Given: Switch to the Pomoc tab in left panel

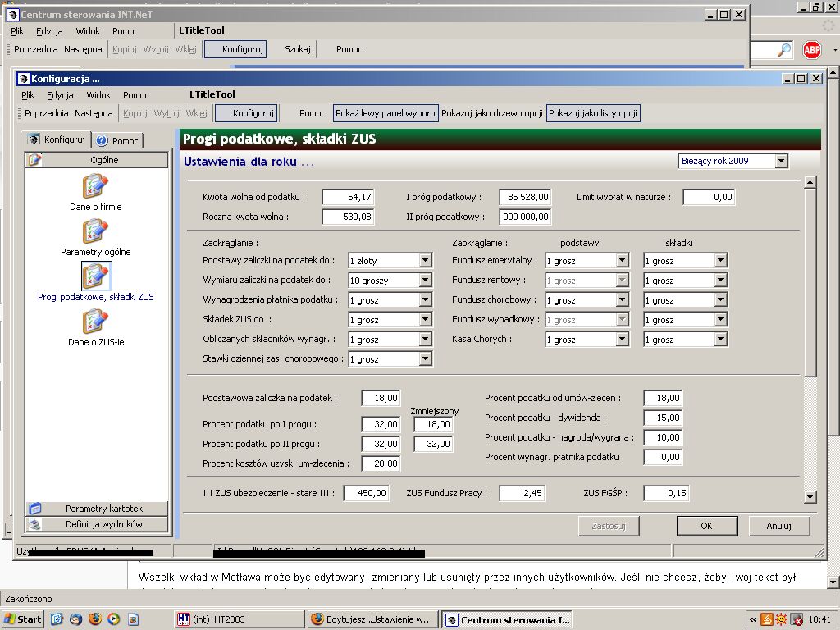Looking at the screenshot, I should pyautogui.click(x=118, y=141).
